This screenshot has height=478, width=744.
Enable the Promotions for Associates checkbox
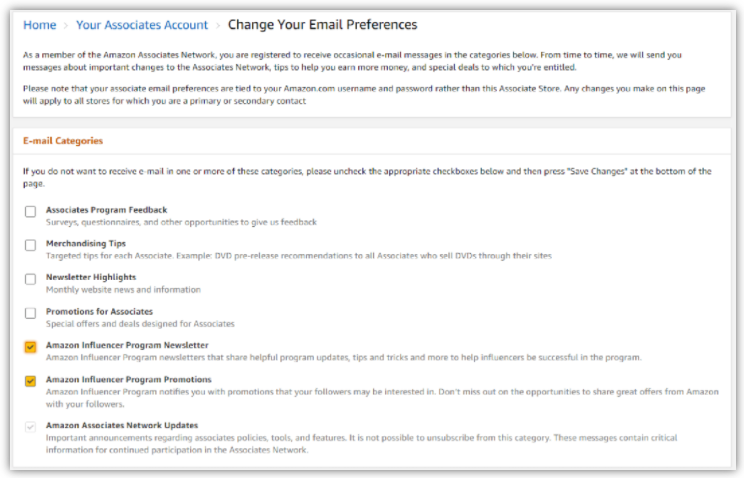pyautogui.click(x=30, y=313)
